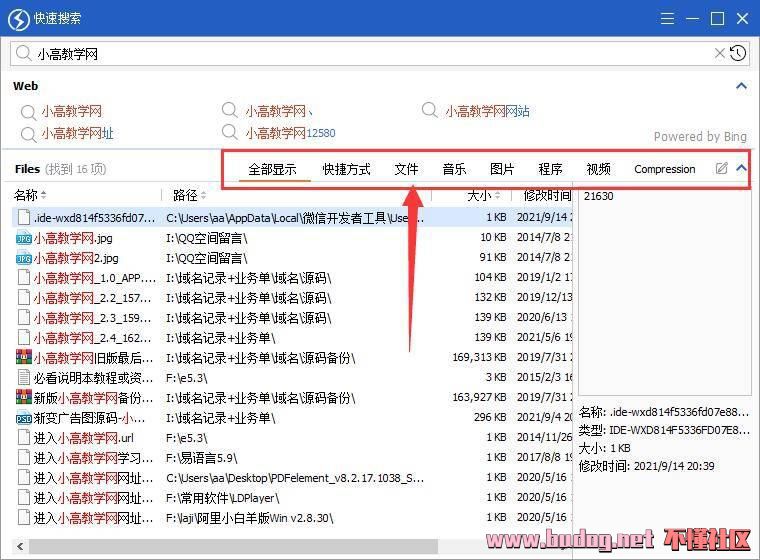Click search icon beside 小高教学网12580
Screen dimensions: 760x560
click(230, 132)
